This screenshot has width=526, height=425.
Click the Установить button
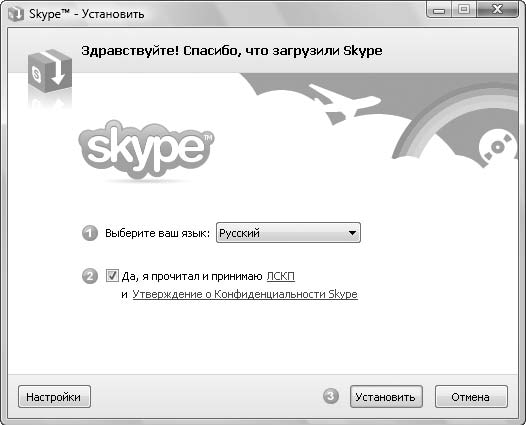tap(386, 397)
